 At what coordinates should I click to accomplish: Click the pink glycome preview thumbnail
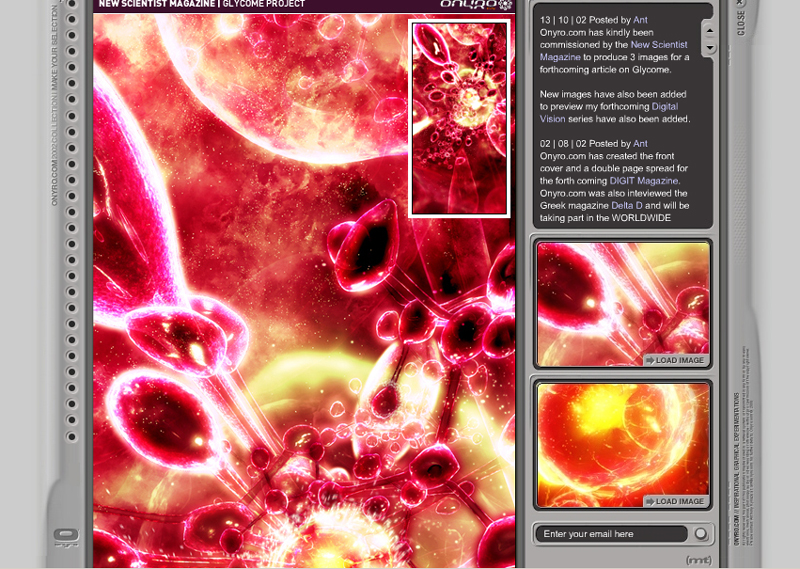(623, 304)
